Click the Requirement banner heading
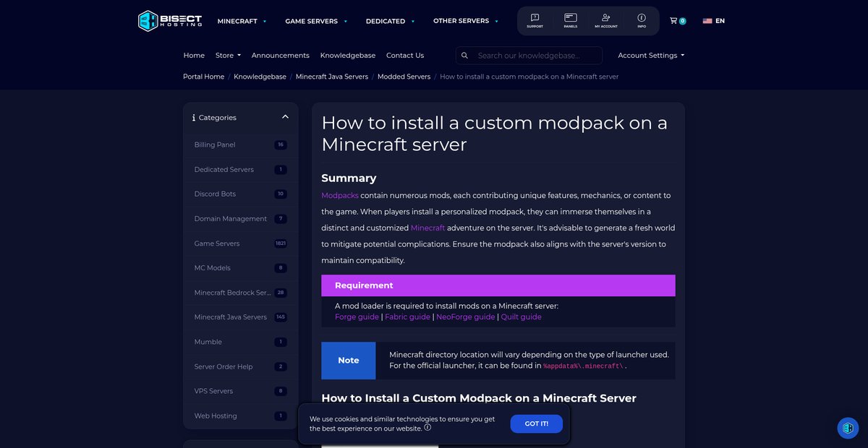Viewport: 868px width, 448px height. [364, 285]
